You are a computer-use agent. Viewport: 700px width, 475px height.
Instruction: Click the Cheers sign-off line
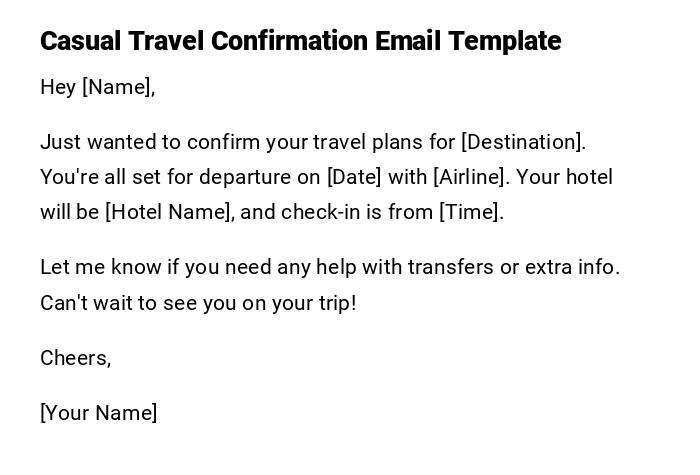[75, 358]
